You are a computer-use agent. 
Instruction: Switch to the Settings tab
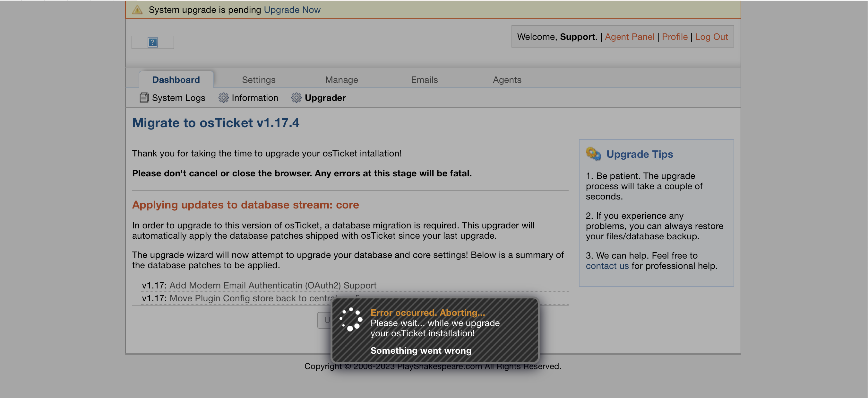tap(258, 80)
